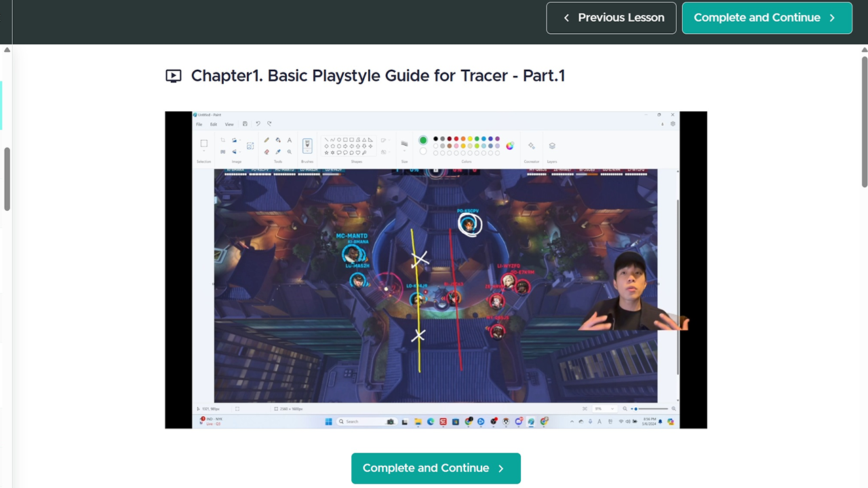Expand the Brushes dropdown in Paint
868x488 pixels.
(307, 152)
